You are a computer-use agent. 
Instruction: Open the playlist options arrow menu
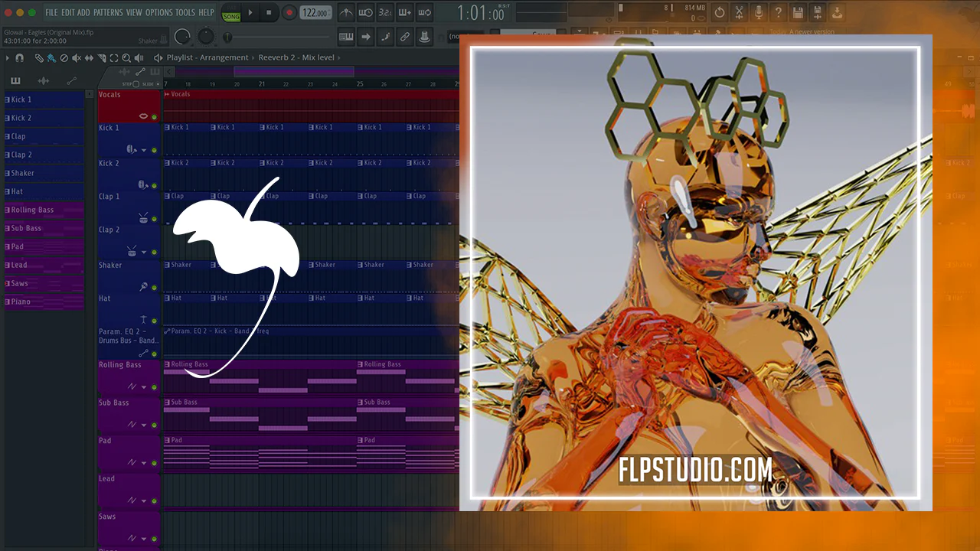(x=8, y=58)
